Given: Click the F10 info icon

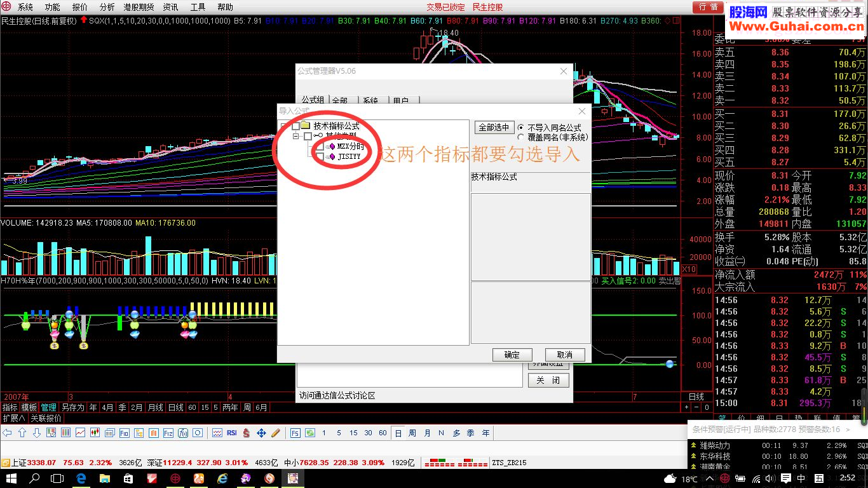Looking at the screenshot, I should coord(124,433).
